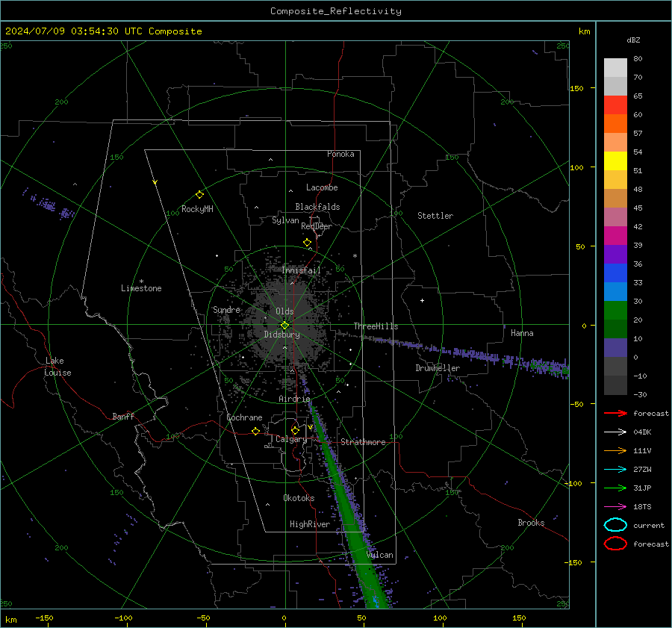Select the cyan current ellipse legend icon
The width and height of the screenshot is (672, 628).
(x=615, y=525)
